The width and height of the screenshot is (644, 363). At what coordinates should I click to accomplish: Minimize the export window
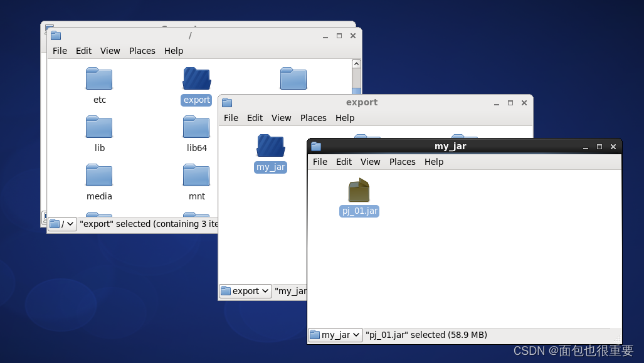point(497,103)
